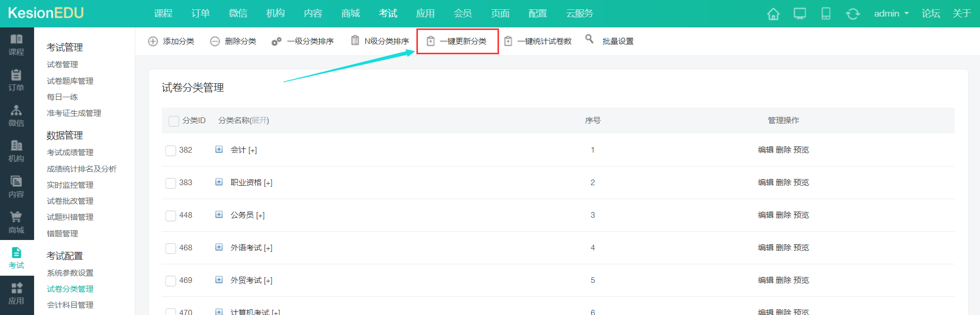Check the box for category 382
This screenshot has width=980, height=315.
click(x=170, y=151)
